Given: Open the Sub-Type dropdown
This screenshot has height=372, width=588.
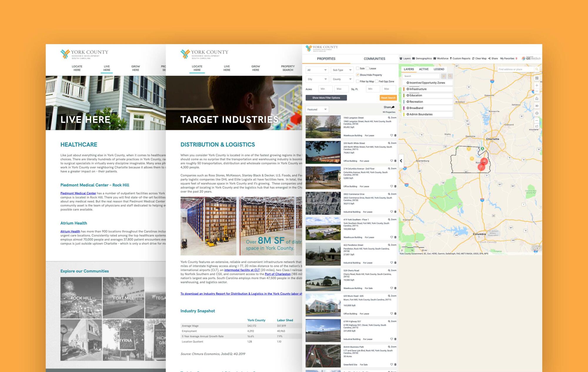Looking at the screenshot, I should [x=342, y=70].
